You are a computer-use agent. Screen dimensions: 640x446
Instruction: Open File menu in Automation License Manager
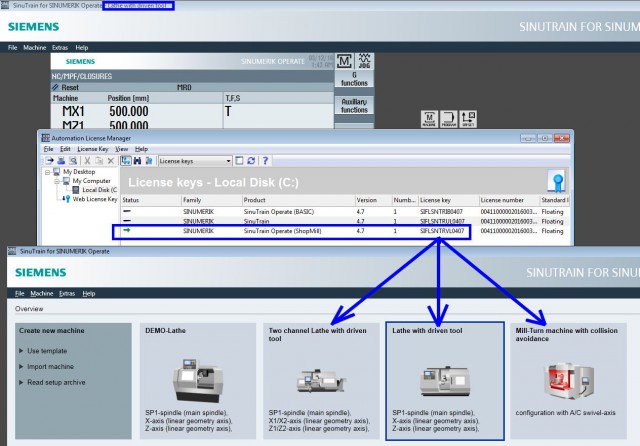coord(48,149)
